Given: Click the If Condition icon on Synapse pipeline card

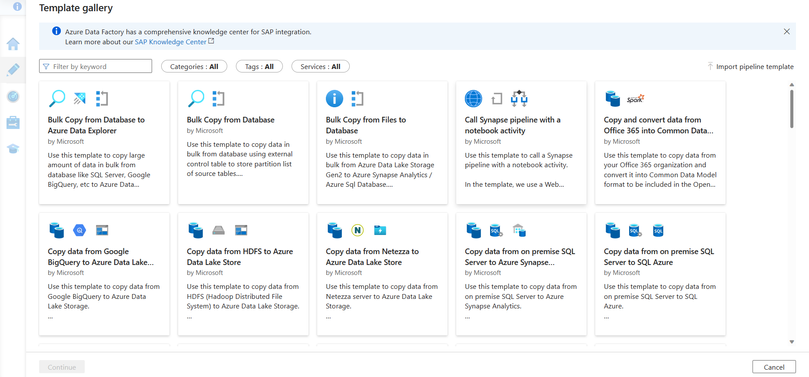Looking at the screenshot, I should click(519, 98).
